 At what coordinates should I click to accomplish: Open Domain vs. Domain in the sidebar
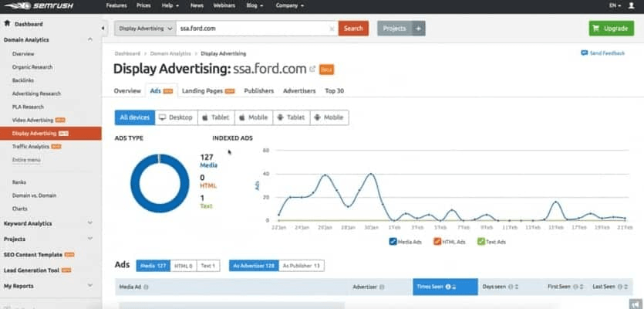pos(35,195)
